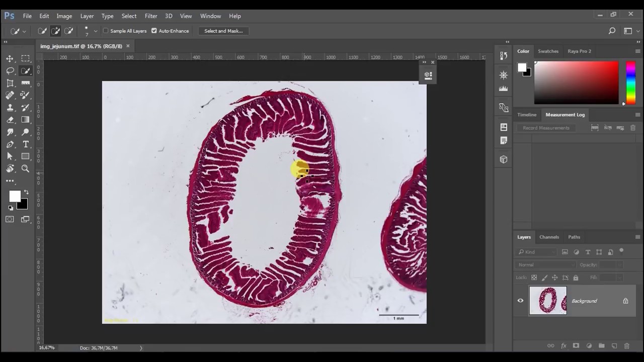Switch to the Paths tab
Viewport: 644px width, 362px height.
tap(574, 237)
